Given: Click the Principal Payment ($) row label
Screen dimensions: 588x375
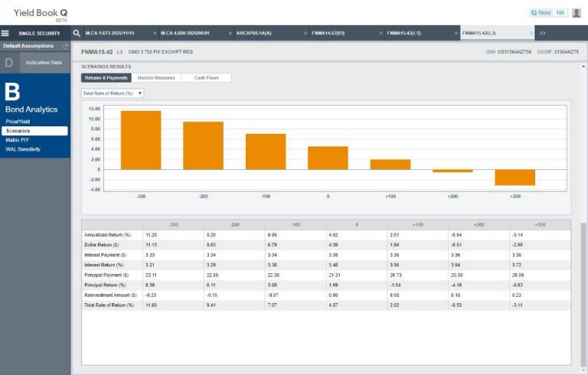Looking at the screenshot, I should tap(106, 276).
